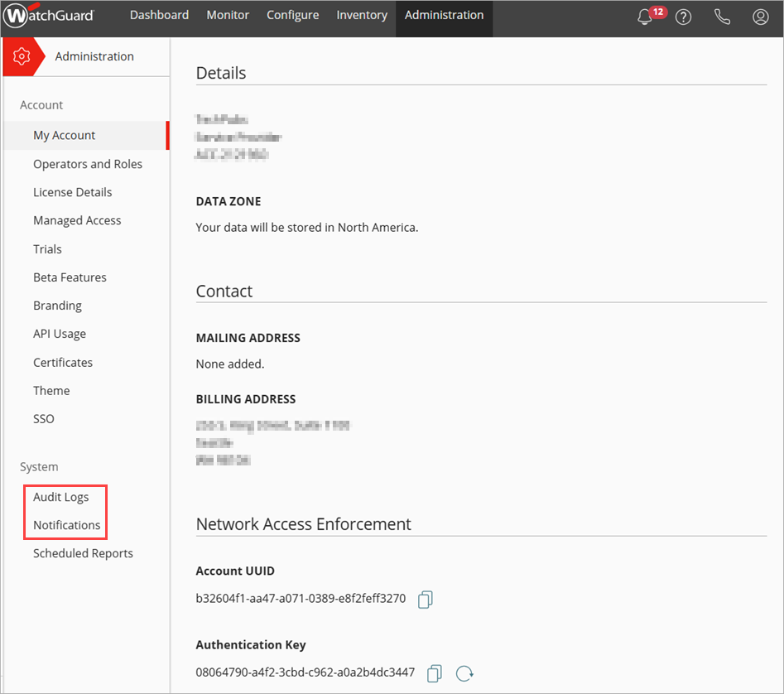The image size is (784, 694).
Task: Open the API Usage page
Action: pos(59,334)
